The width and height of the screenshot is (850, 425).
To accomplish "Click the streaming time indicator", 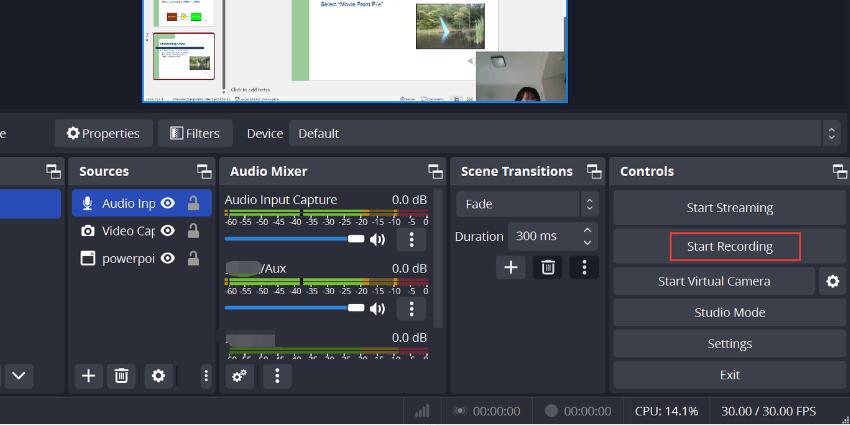I will (486, 411).
